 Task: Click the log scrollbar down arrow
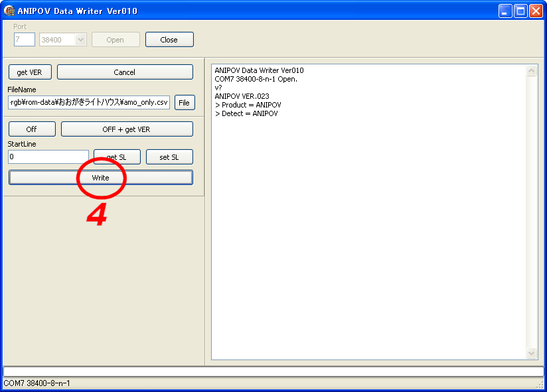[x=531, y=353]
